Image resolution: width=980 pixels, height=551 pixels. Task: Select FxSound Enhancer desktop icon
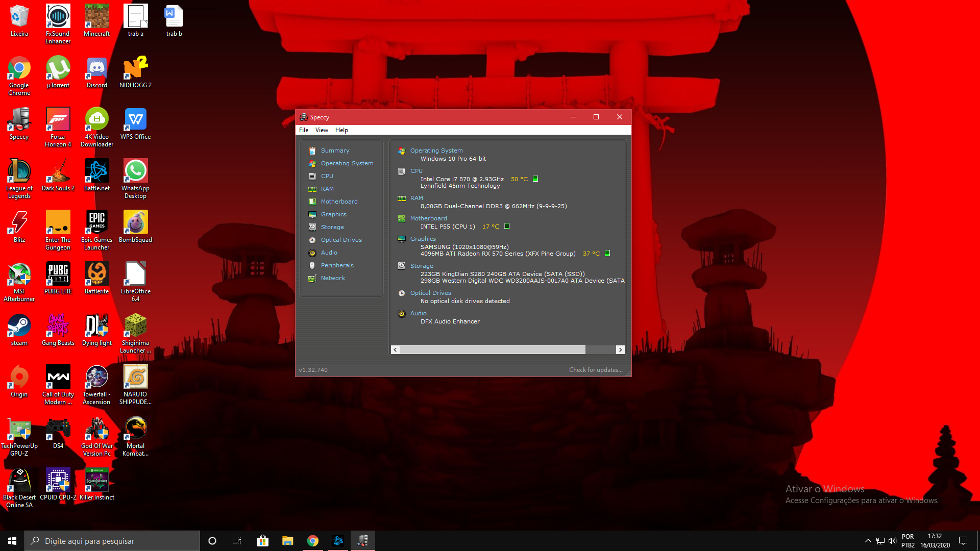pyautogui.click(x=58, y=24)
